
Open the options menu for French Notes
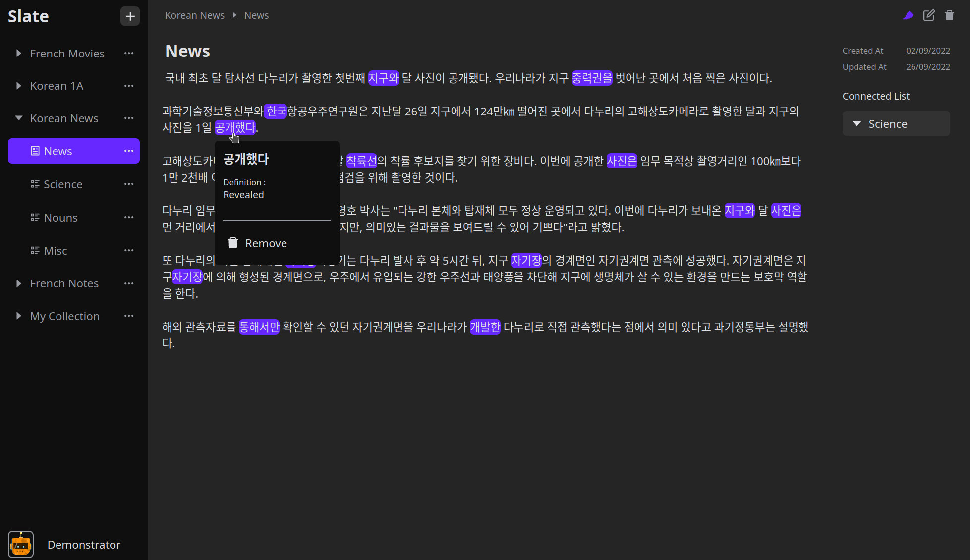(x=129, y=283)
